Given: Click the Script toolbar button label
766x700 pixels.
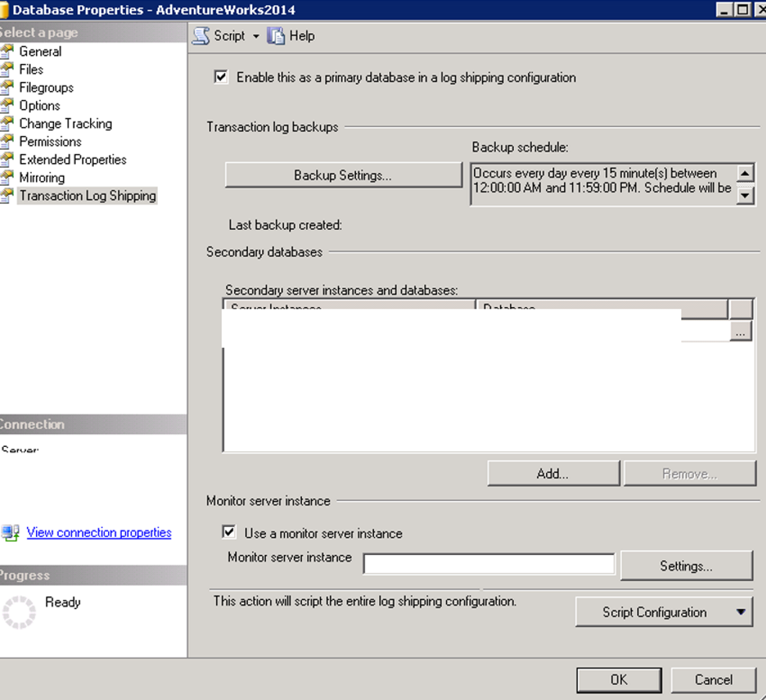Looking at the screenshot, I should click(x=229, y=36).
